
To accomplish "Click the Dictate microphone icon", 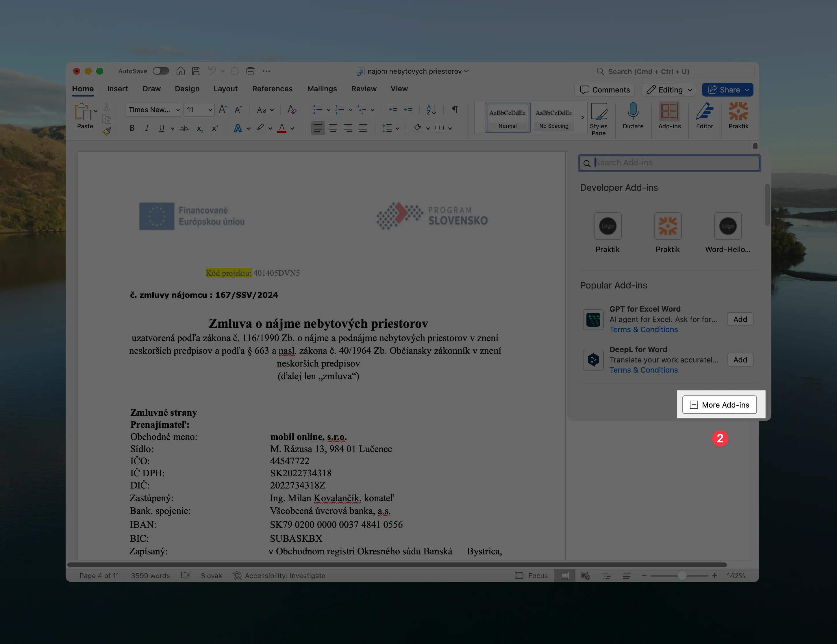I will click(633, 112).
